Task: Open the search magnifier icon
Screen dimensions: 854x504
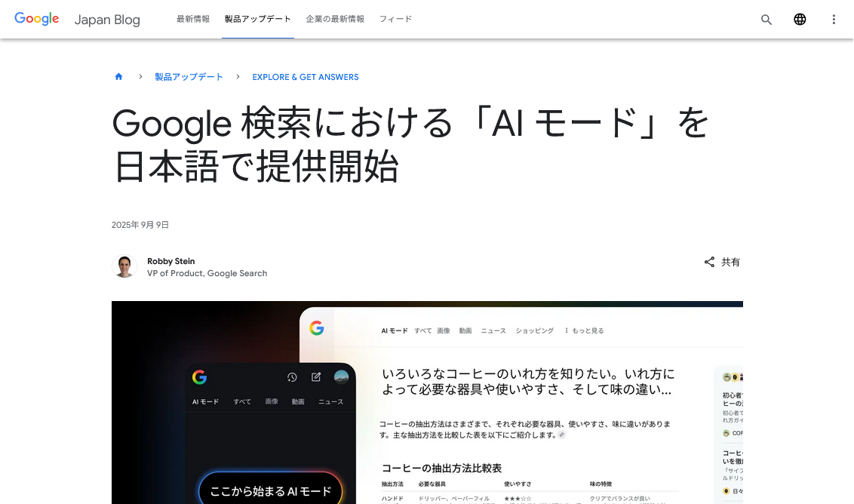Action: click(x=766, y=20)
